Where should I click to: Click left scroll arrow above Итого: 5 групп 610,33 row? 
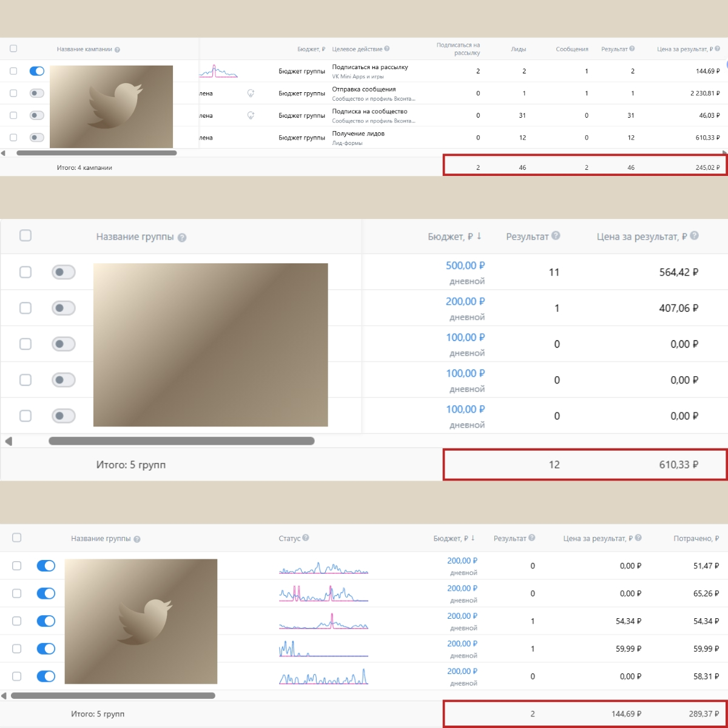pyautogui.click(x=8, y=441)
